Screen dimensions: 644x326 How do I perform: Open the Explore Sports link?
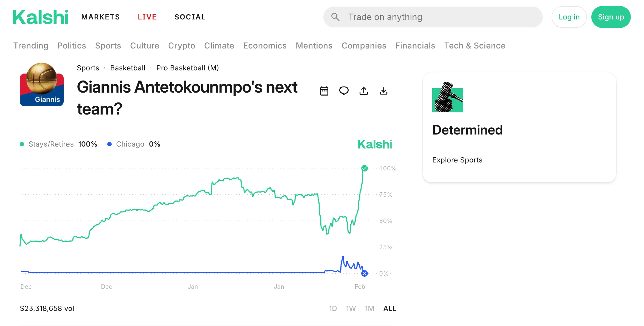(457, 160)
